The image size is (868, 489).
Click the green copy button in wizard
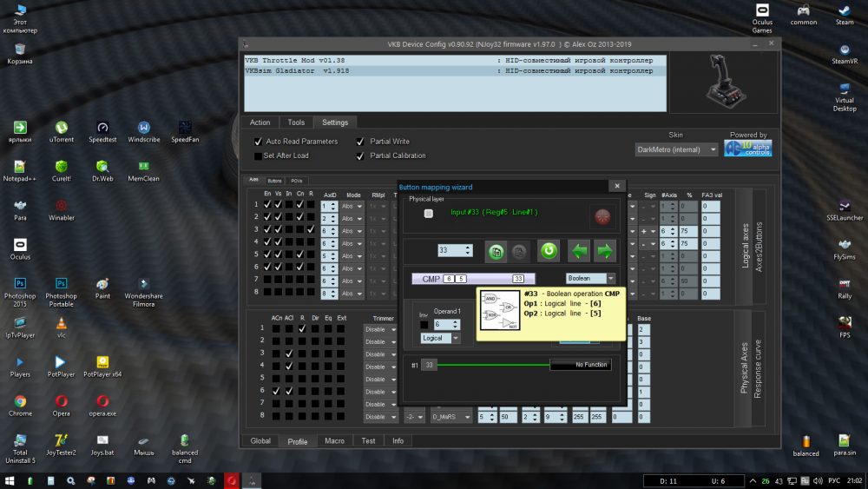point(496,251)
